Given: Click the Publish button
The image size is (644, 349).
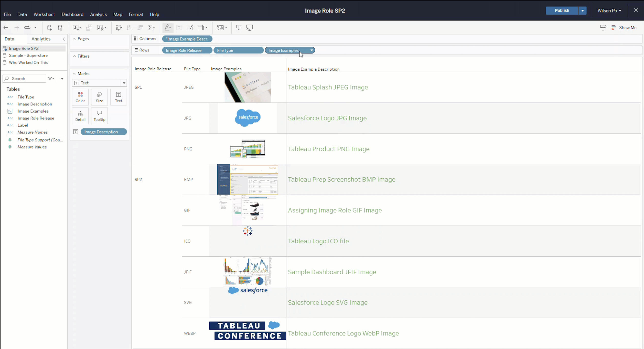Looking at the screenshot, I should click(562, 11).
